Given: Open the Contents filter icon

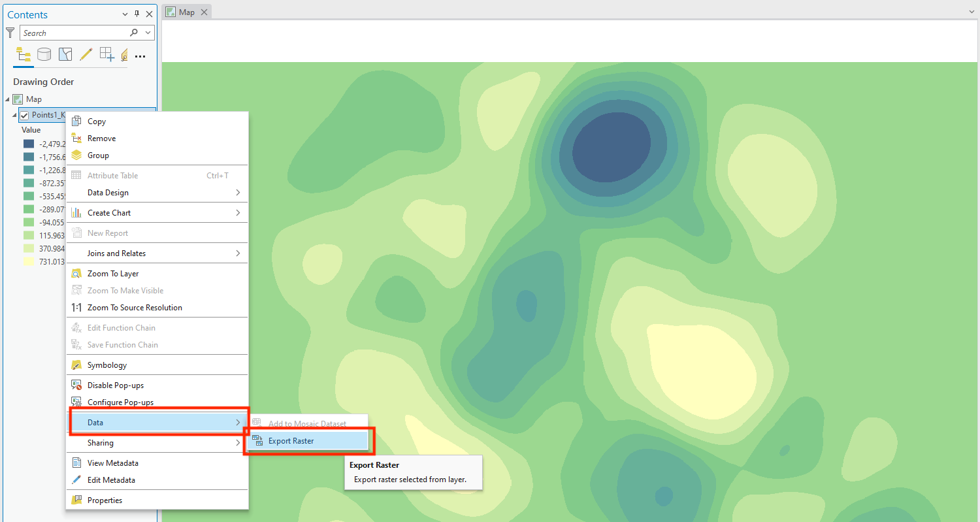Looking at the screenshot, I should tap(10, 32).
